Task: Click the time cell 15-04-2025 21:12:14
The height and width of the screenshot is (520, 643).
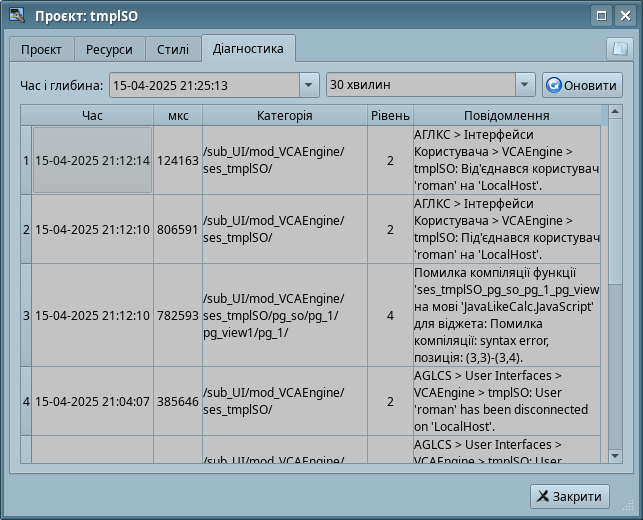Action: pos(92,160)
